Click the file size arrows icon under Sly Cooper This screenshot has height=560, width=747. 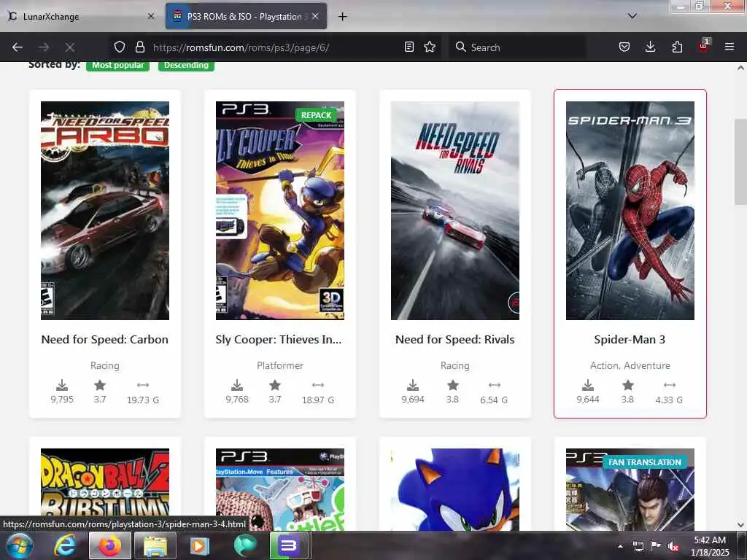click(318, 385)
